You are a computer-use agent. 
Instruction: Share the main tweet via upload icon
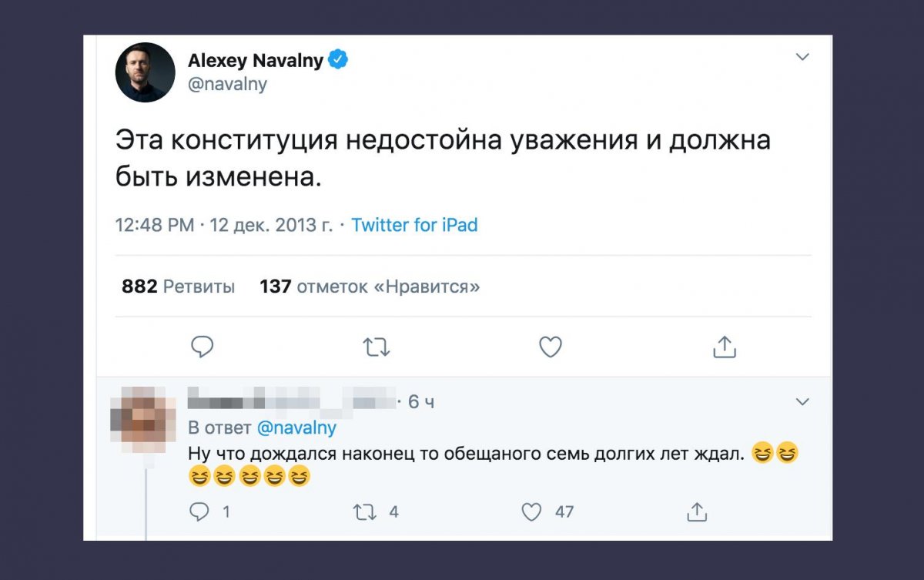724,347
